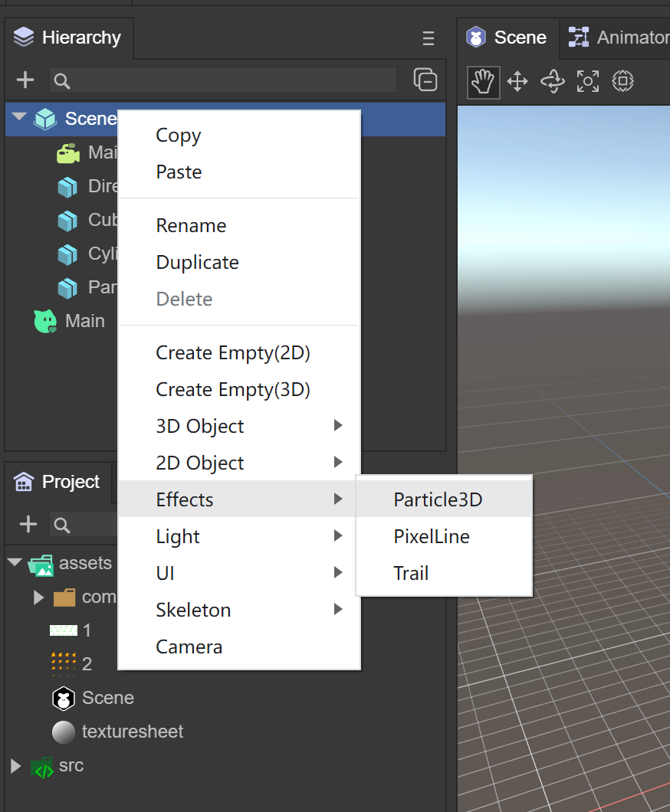This screenshot has height=812, width=670.
Task: Select the Move tool in Scene toolbar
Action: (517, 81)
